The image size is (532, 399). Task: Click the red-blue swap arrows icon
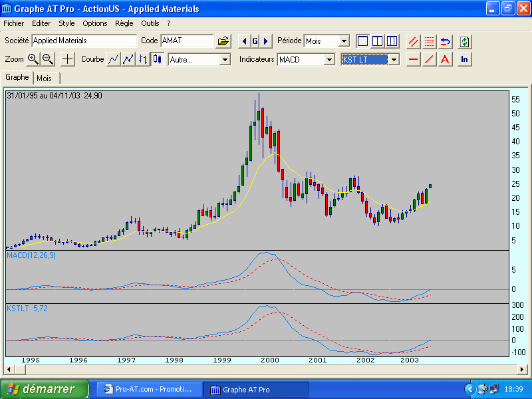[x=445, y=41]
